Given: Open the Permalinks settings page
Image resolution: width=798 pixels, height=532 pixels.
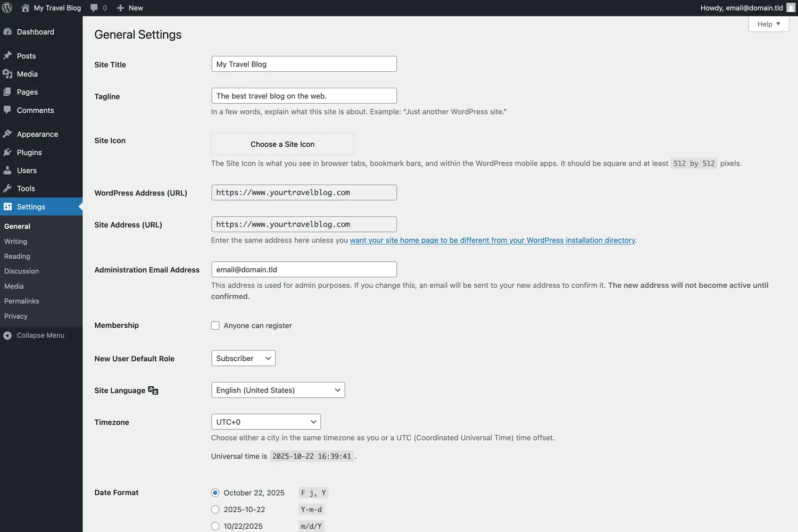Looking at the screenshot, I should click(x=21, y=301).
